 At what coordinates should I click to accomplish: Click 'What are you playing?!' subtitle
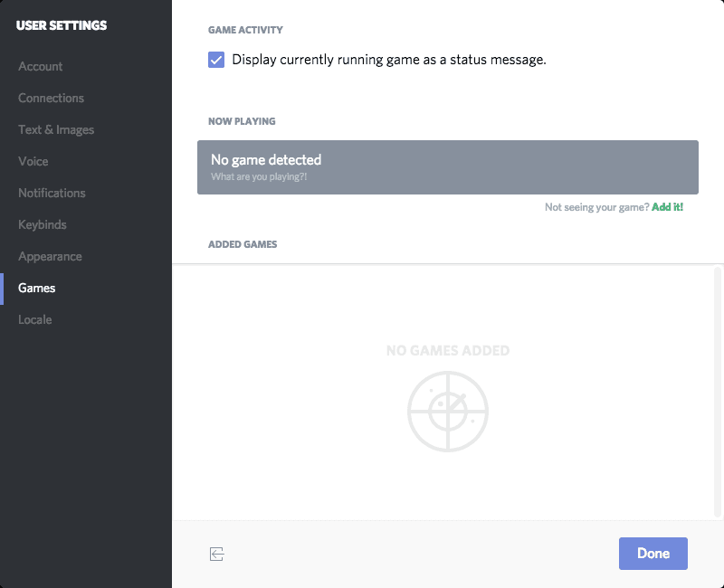(259, 176)
